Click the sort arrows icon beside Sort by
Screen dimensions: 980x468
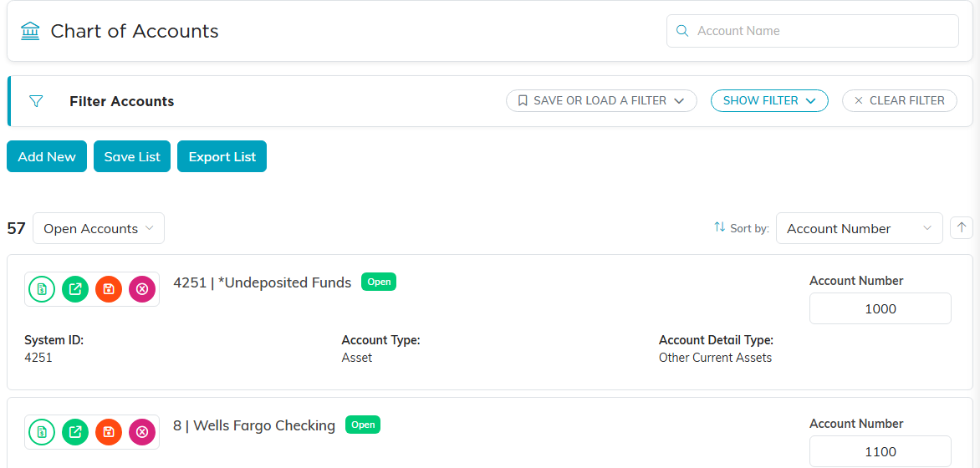[719, 227]
